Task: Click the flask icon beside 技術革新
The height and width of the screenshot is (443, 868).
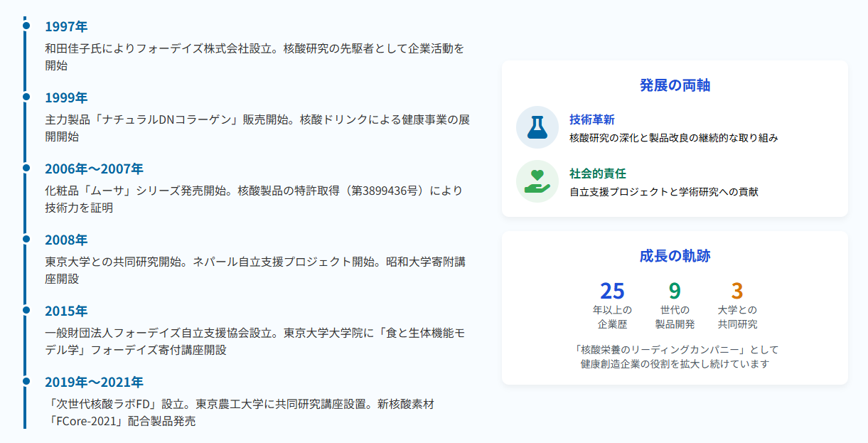Action: pyautogui.click(x=537, y=128)
